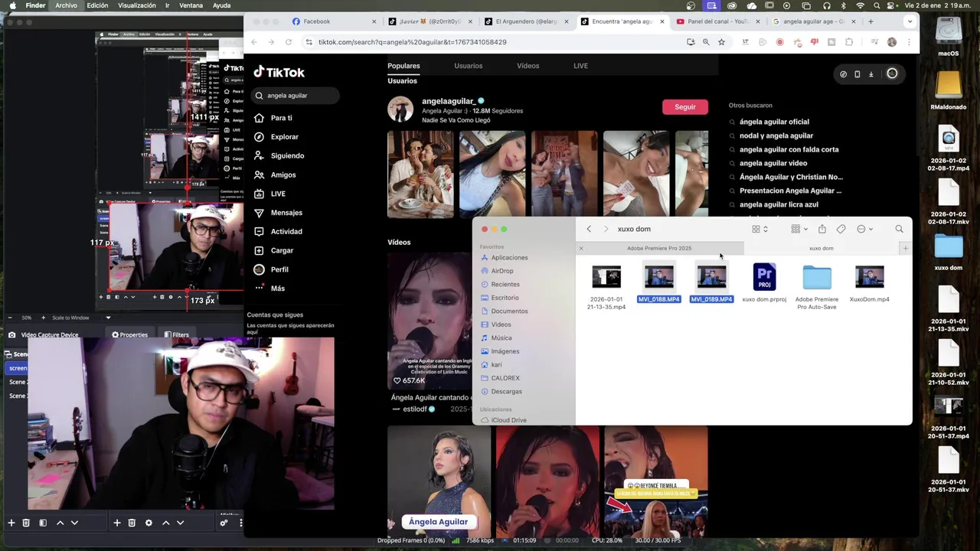Viewport: 980px width, 551px height.
Task: Click the TikTok download app icon
Action: pyautogui.click(x=871, y=74)
